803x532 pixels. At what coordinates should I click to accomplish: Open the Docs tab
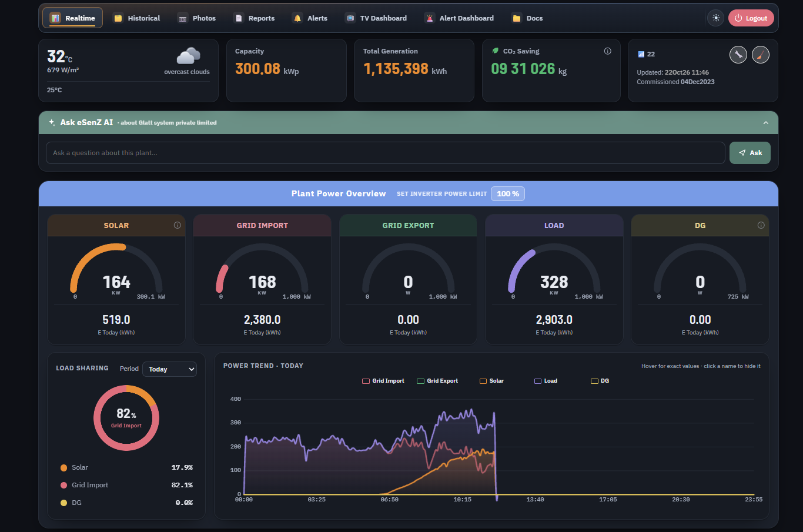527,18
